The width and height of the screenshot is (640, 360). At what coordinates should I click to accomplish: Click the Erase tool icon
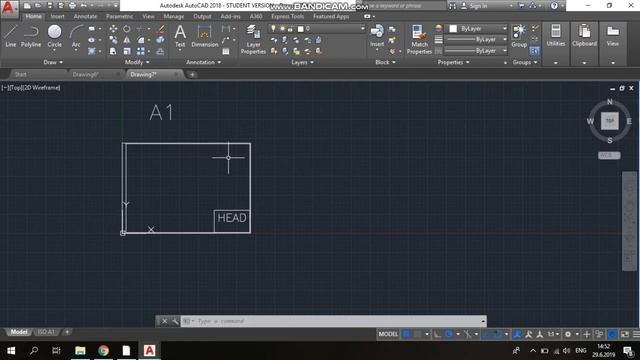(x=161, y=29)
